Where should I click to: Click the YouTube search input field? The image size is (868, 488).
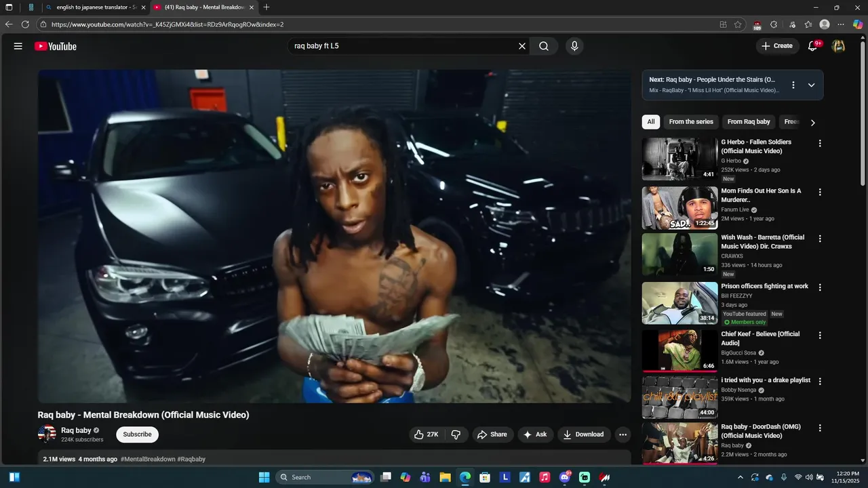(x=403, y=46)
